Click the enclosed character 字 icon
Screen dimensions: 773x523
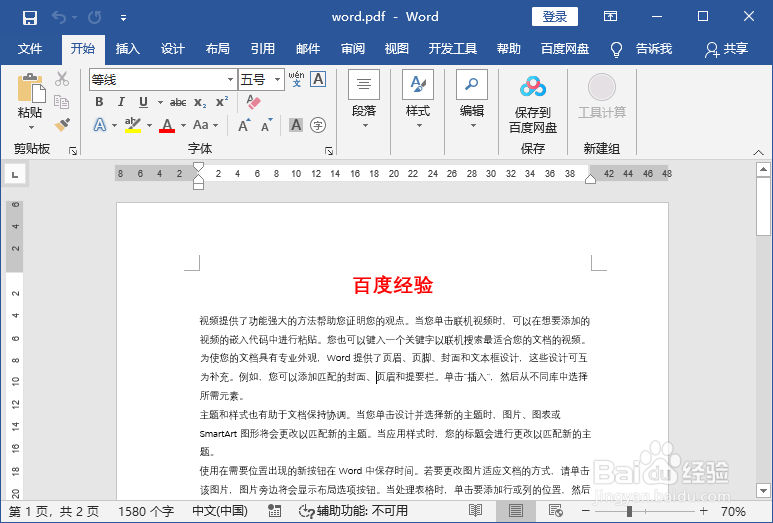pyautogui.click(x=318, y=125)
